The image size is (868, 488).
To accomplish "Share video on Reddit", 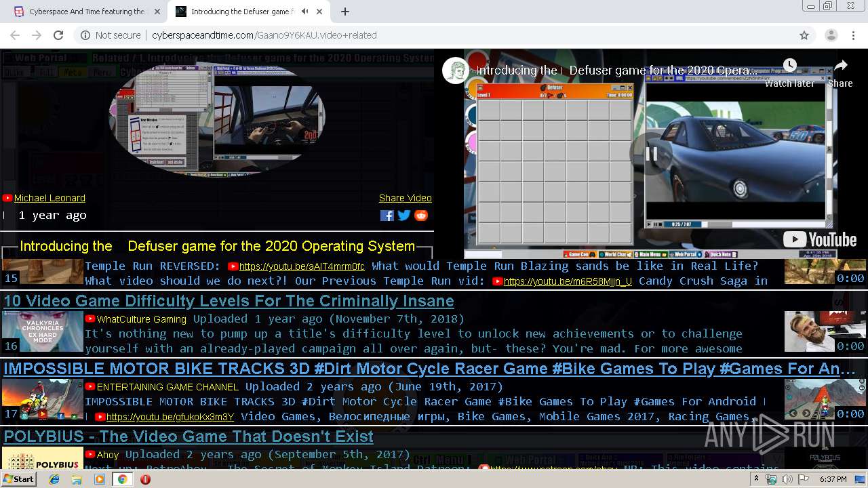I will [421, 216].
